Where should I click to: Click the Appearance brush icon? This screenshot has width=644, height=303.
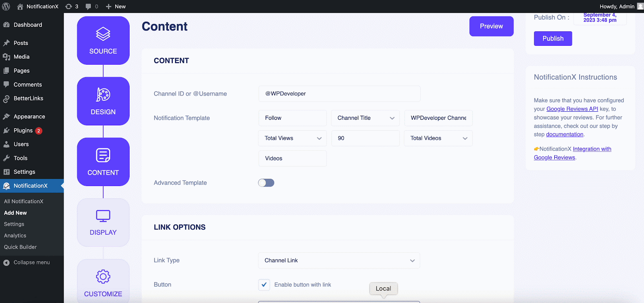[x=6, y=117]
